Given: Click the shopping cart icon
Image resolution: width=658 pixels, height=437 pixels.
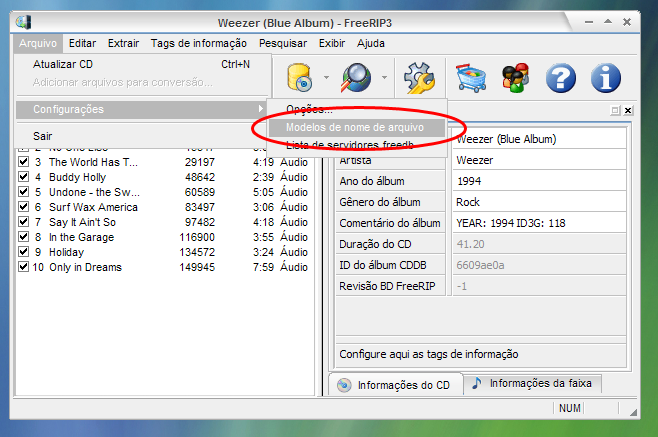Looking at the screenshot, I should 471,78.
